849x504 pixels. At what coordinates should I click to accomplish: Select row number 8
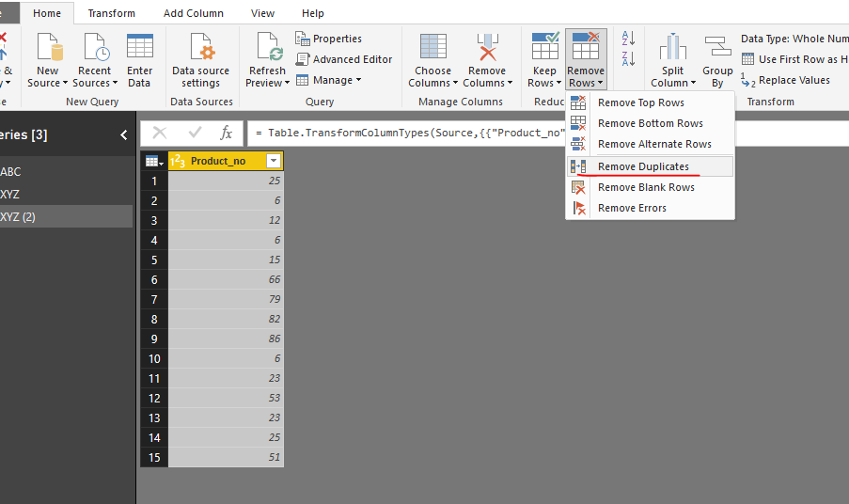click(x=154, y=319)
